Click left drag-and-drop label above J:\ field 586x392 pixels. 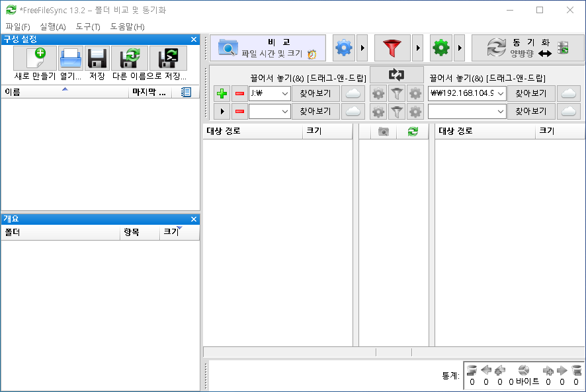308,78
